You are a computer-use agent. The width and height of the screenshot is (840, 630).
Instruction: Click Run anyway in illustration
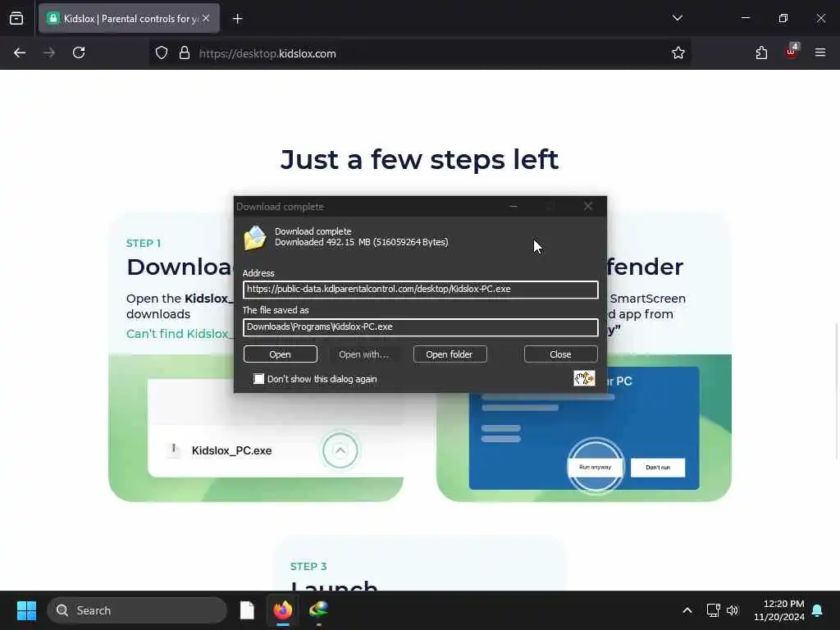(596, 467)
